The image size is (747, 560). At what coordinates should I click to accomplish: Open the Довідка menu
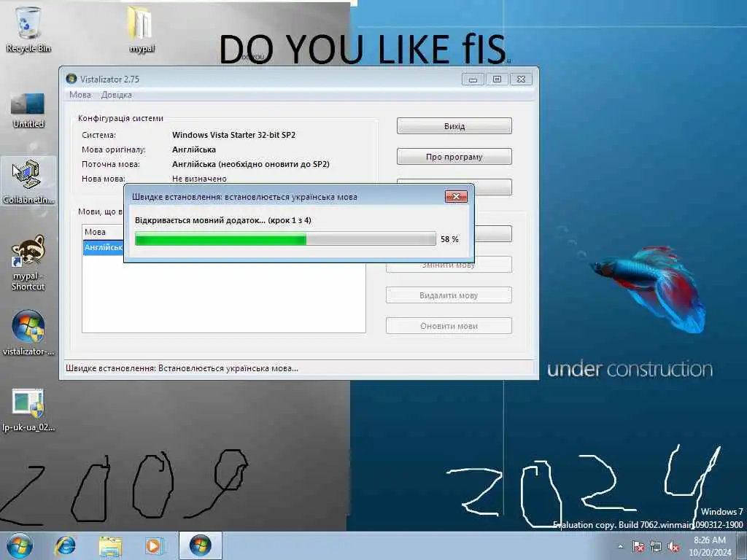pos(116,95)
